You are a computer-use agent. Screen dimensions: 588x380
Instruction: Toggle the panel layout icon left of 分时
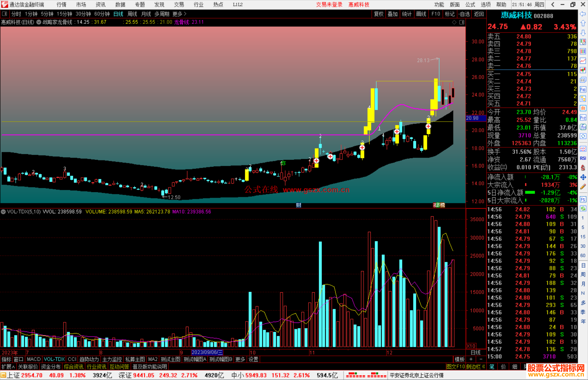point(5,14)
